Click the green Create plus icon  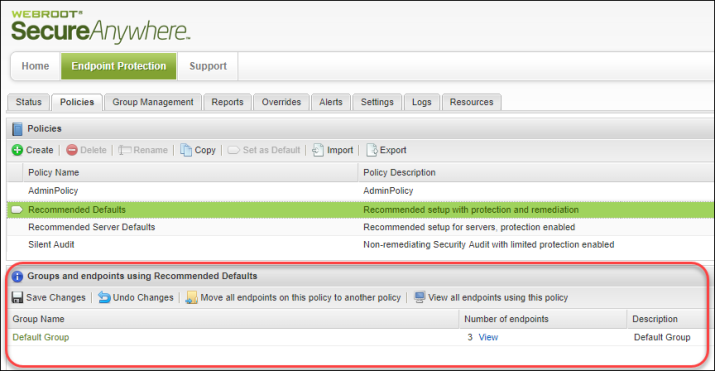coord(17,150)
